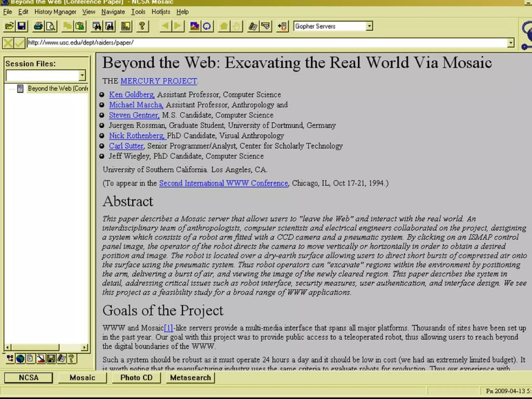Click the Add to hotlist icon
This screenshot has height=399, width=532.
[x=282, y=26]
